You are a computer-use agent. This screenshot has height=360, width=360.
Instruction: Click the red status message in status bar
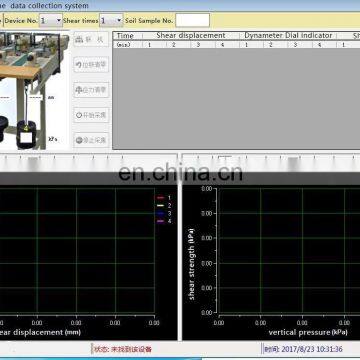point(123,349)
